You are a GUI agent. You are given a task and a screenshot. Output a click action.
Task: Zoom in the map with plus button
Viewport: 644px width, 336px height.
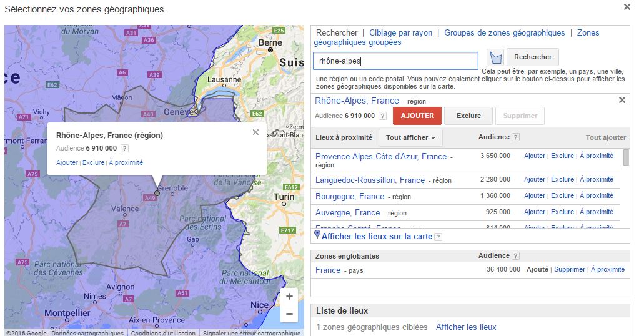[x=290, y=297]
